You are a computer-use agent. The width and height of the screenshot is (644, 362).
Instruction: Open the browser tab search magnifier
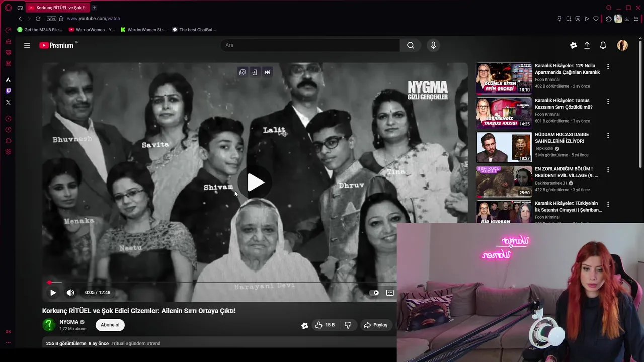[609, 8]
